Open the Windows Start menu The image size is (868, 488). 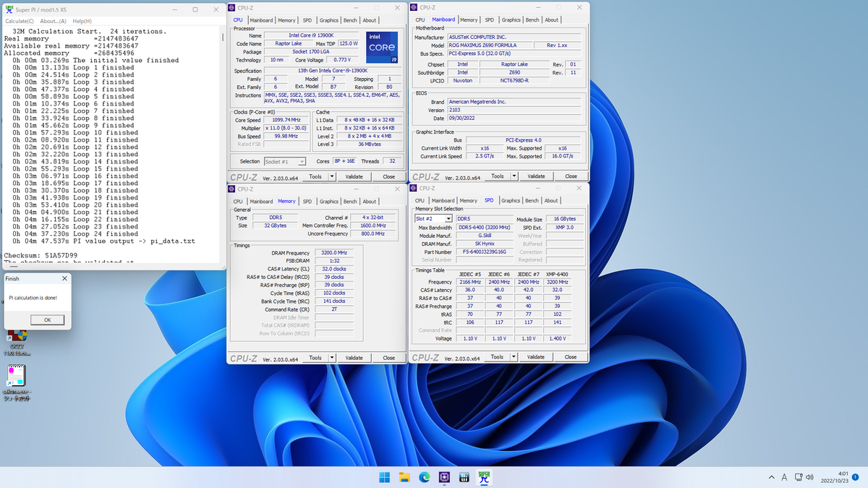pos(384,477)
